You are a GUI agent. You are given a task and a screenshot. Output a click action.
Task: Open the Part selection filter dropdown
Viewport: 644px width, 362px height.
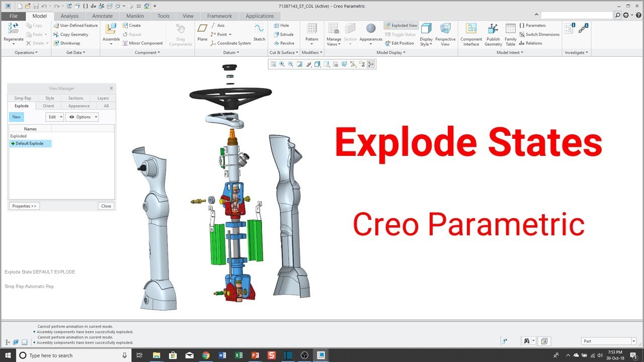[609, 341]
